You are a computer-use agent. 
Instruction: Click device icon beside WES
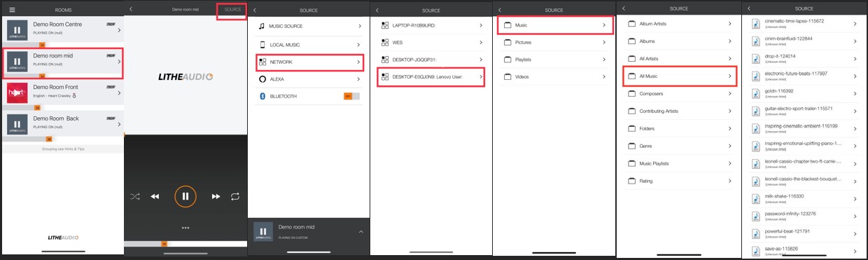[x=385, y=42]
